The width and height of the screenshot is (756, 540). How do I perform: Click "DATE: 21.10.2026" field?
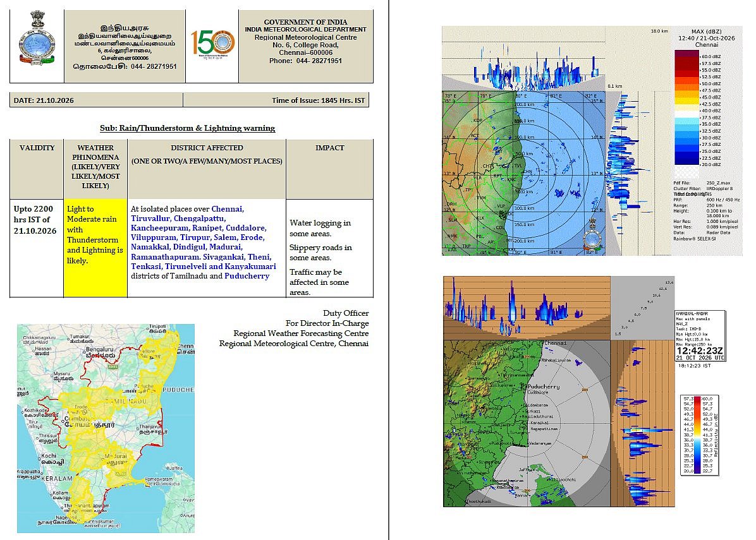tap(44, 100)
